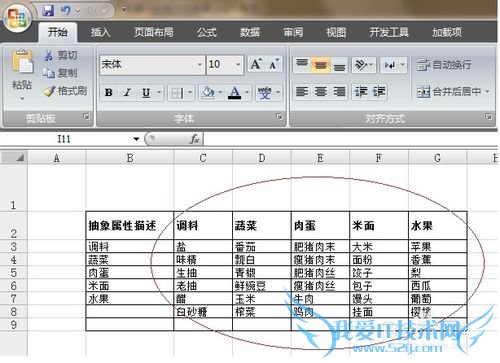Open the 字体 font dialog launcher

tap(279, 117)
